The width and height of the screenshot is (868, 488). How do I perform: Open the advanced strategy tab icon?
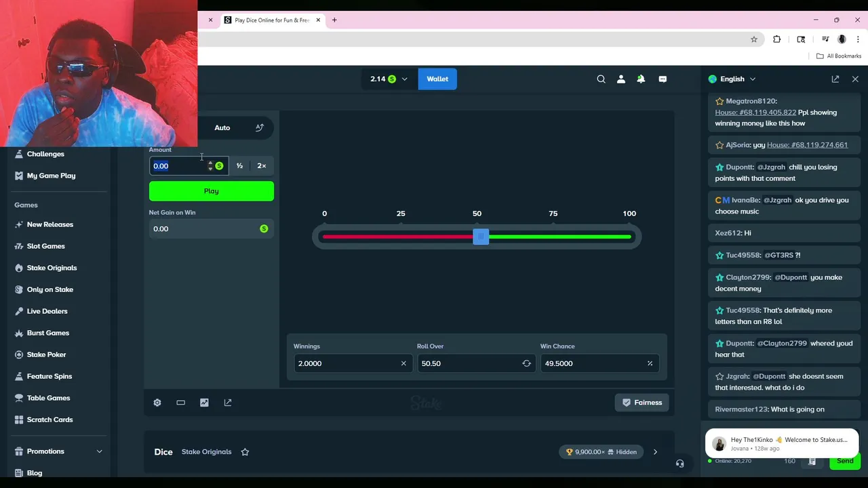(260, 127)
